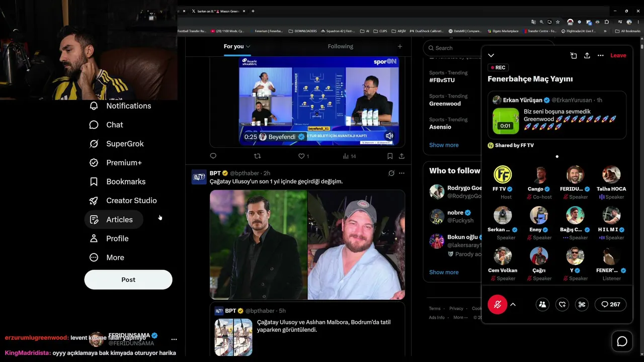644x362 pixels.
Task: Switch to the Following timeline tab
Action: point(341,46)
